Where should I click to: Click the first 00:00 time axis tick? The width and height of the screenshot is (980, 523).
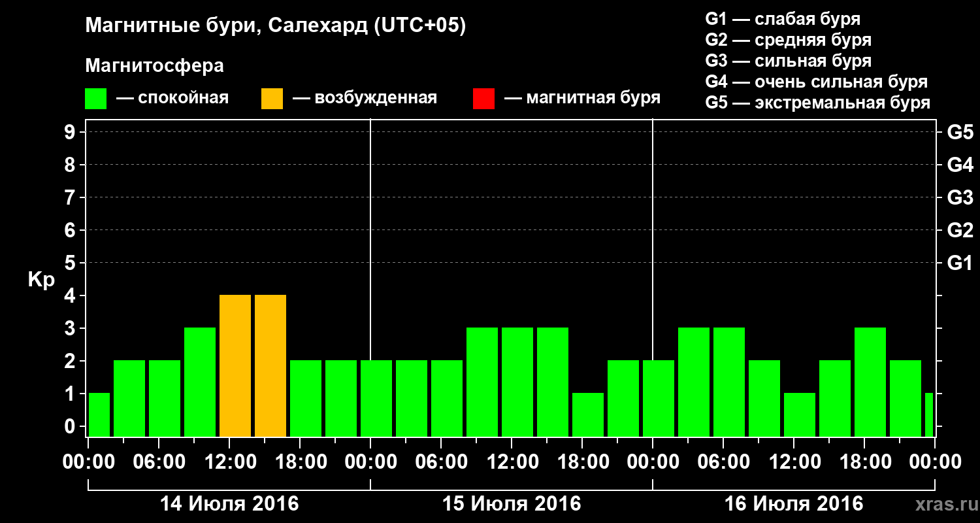pyautogui.click(x=88, y=462)
